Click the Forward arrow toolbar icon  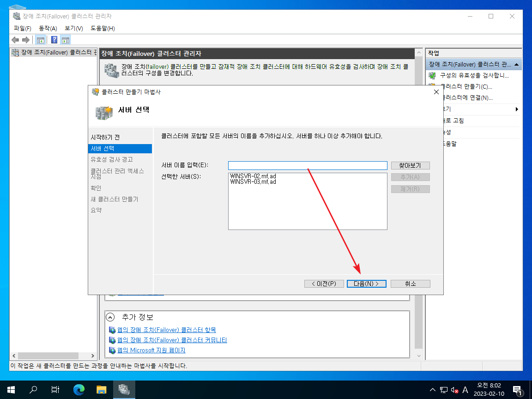[x=26, y=40]
